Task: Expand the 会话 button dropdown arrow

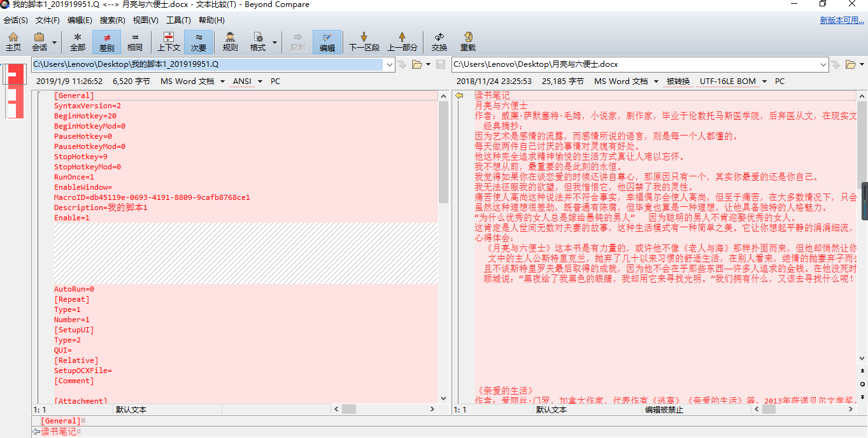Action: [x=55, y=43]
